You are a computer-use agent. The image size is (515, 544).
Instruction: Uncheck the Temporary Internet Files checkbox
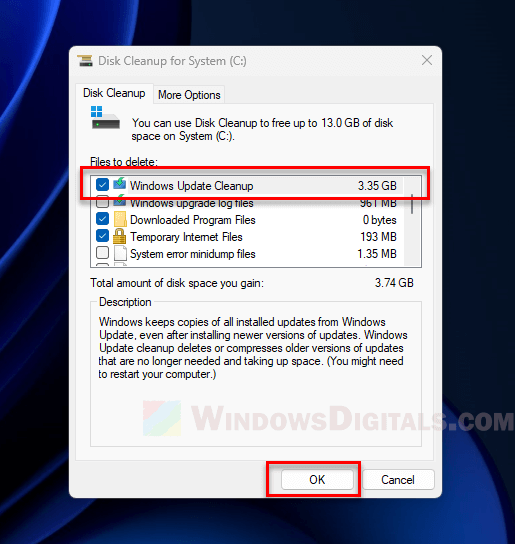[102, 236]
